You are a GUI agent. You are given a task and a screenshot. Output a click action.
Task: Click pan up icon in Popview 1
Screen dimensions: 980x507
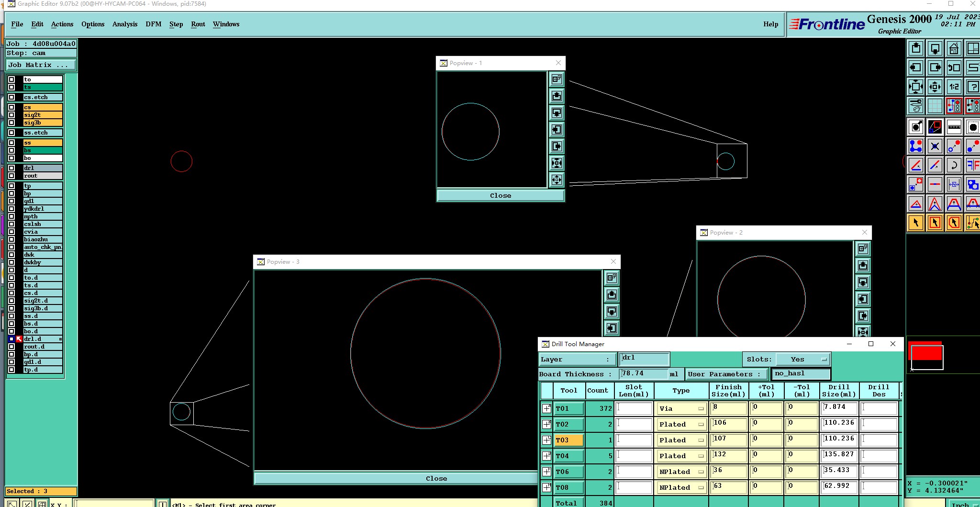tap(557, 96)
